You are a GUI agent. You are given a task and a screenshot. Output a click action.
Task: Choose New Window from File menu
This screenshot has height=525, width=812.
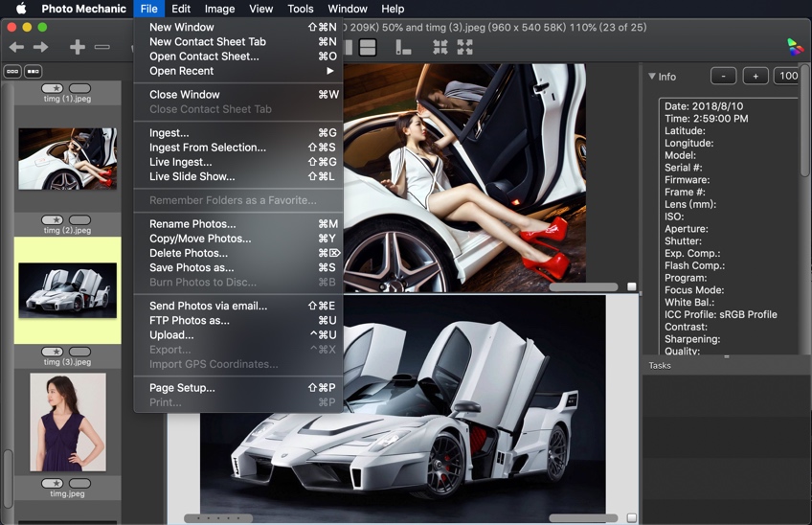point(238,27)
